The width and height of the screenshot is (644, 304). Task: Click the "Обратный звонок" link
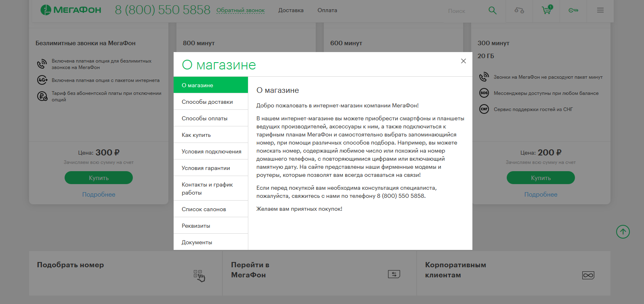241,10
